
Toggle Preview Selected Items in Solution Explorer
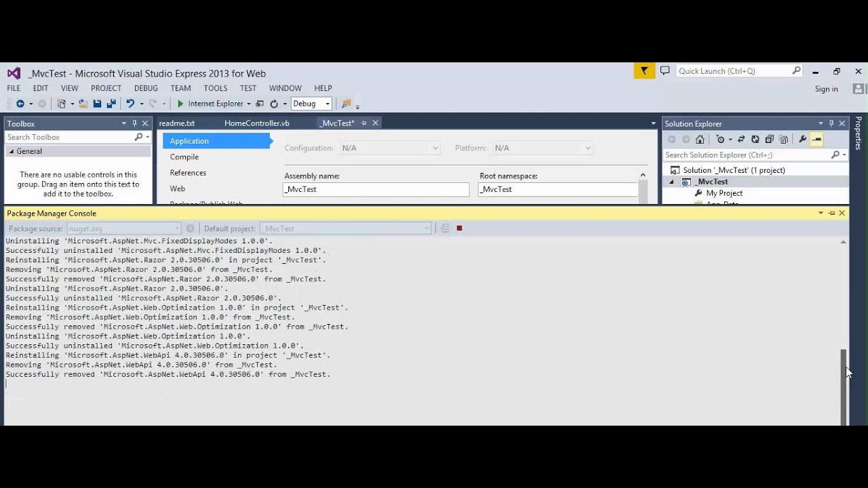[x=816, y=139]
